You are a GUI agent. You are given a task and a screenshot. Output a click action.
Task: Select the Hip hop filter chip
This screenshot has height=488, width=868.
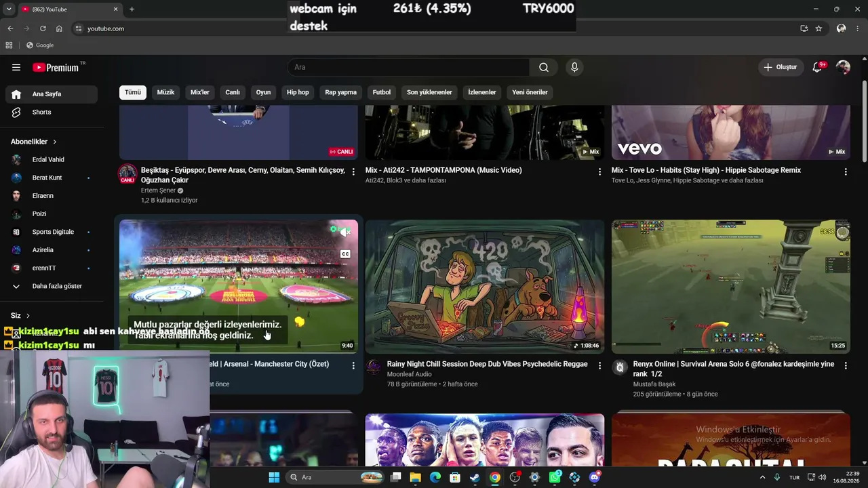coord(298,92)
